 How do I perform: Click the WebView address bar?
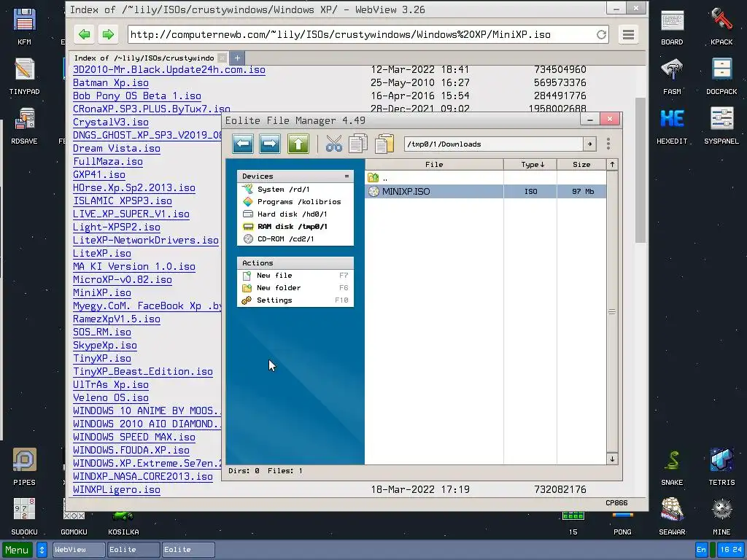click(362, 34)
